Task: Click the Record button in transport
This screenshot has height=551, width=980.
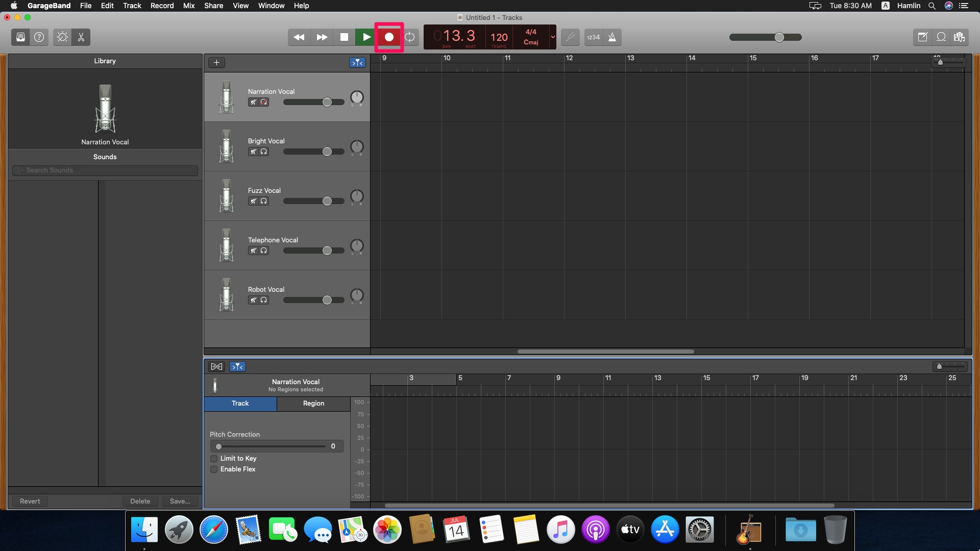Action: 389,37
